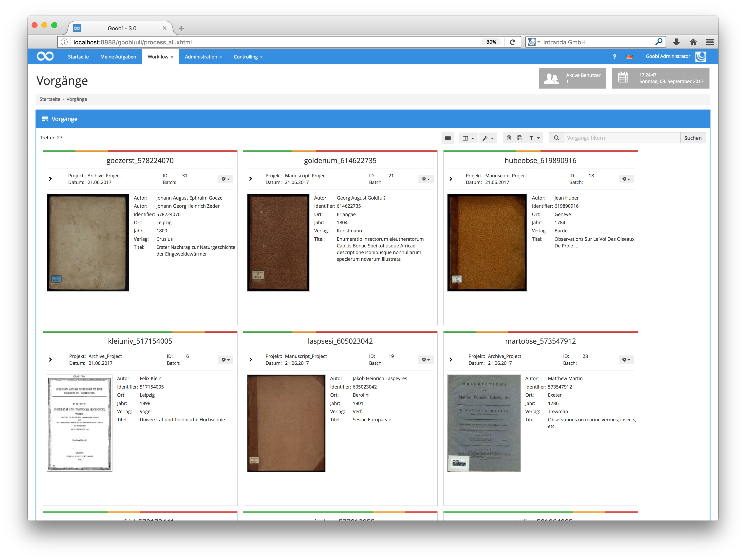This screenshot has width=746, height=560.
Task: Open gear actions menu for goldenum_614622735
Action: pyautogui.click(x=426, y=179)
